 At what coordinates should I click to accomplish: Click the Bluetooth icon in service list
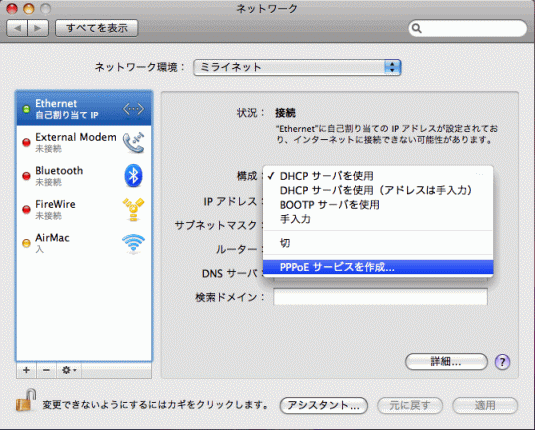click(133, 176)
